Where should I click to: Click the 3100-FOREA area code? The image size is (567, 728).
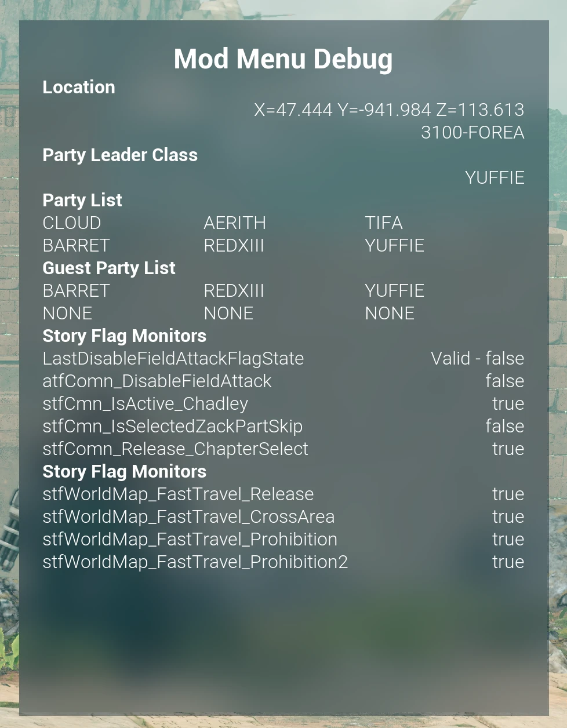(x=472, y=132)
